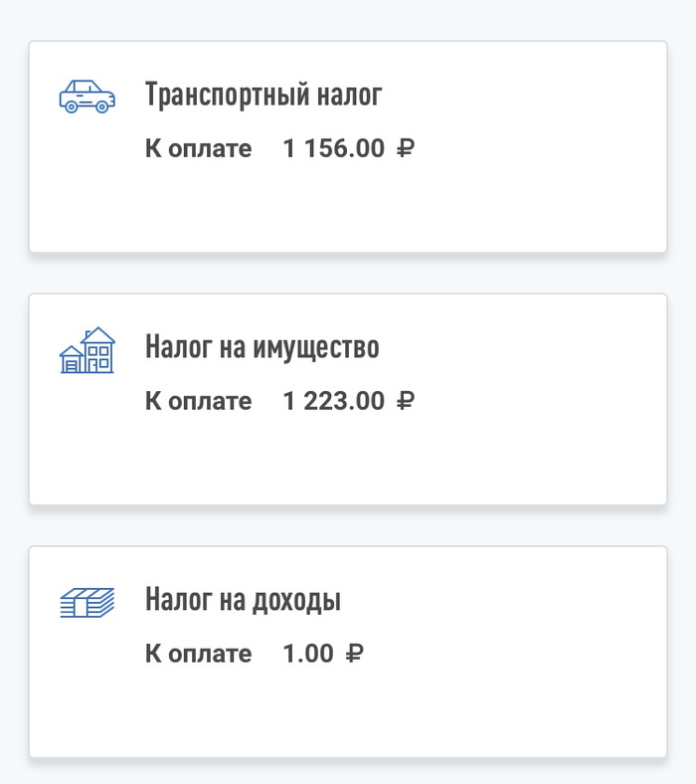Click the house icon for property tax
This screenshot has width=696, height=784.
tap(87, 350)
